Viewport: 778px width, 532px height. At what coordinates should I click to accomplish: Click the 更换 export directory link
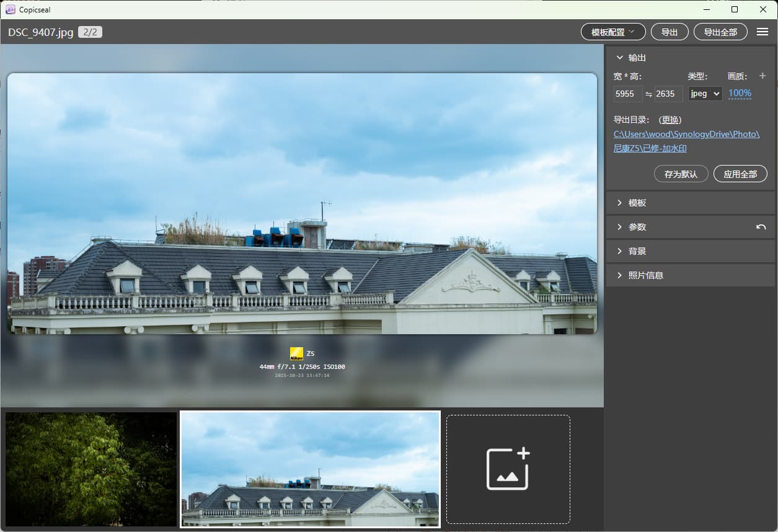click(670, 120)
